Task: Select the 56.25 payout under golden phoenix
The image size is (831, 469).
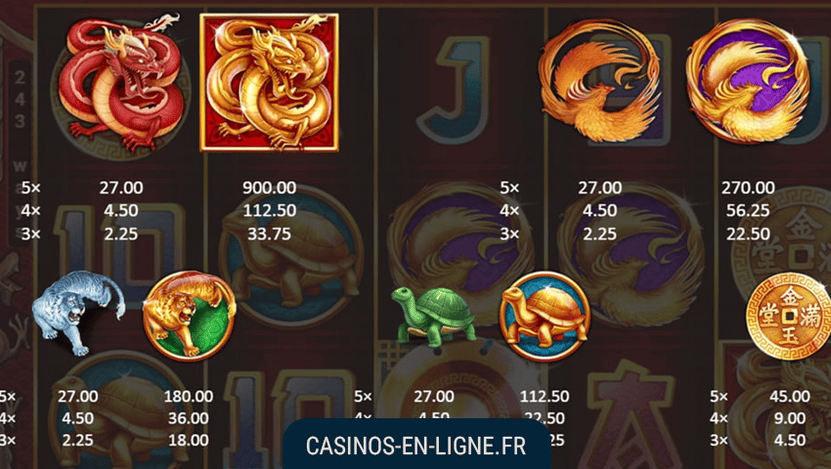Action: tap(748, 210)
